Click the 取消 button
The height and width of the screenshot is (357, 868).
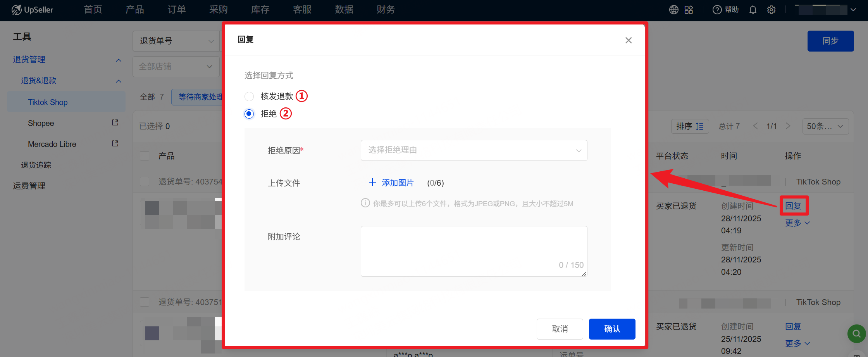click(560, 329)
